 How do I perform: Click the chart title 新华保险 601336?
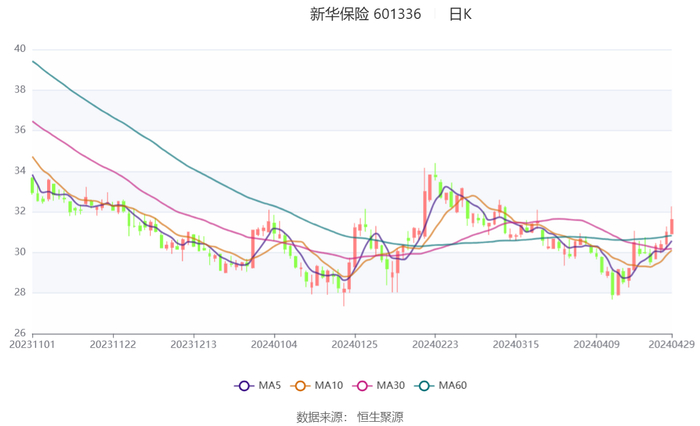coord(365,14)
